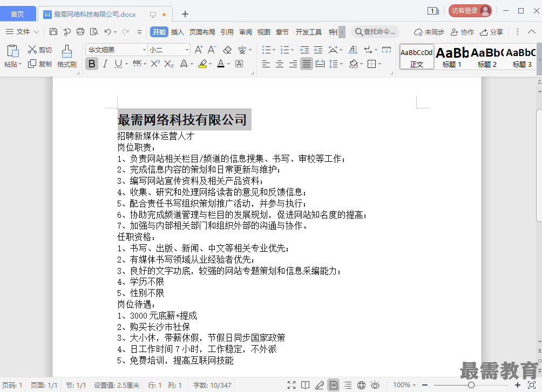
Task: Open the reading mode book icon in status bar
Action: [x=305, y=385]
